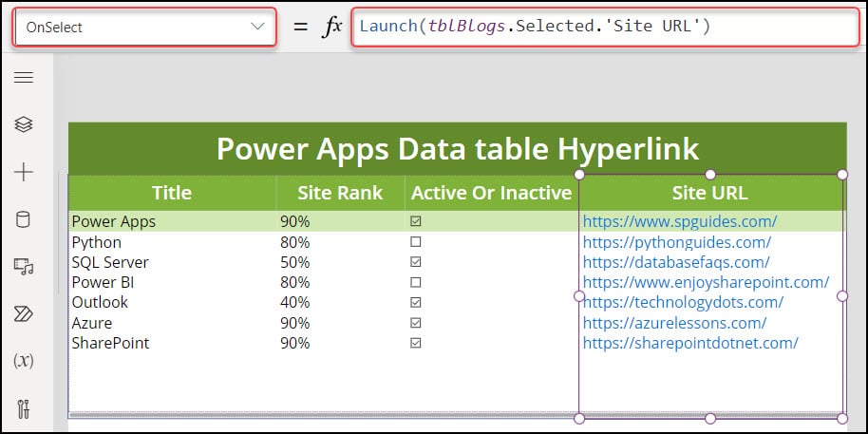Open the pythonguides.com link
Screen dimensions: 868x434
[677, 242]
